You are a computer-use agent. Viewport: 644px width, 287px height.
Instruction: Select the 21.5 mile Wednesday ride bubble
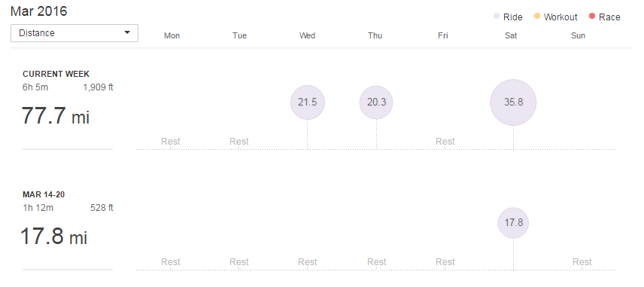click(308, 102)
